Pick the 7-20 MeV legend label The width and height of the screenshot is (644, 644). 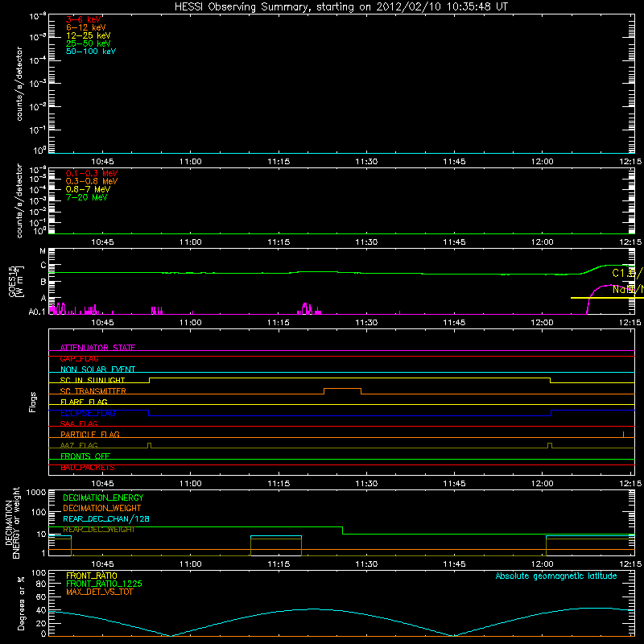click(87, 197)
